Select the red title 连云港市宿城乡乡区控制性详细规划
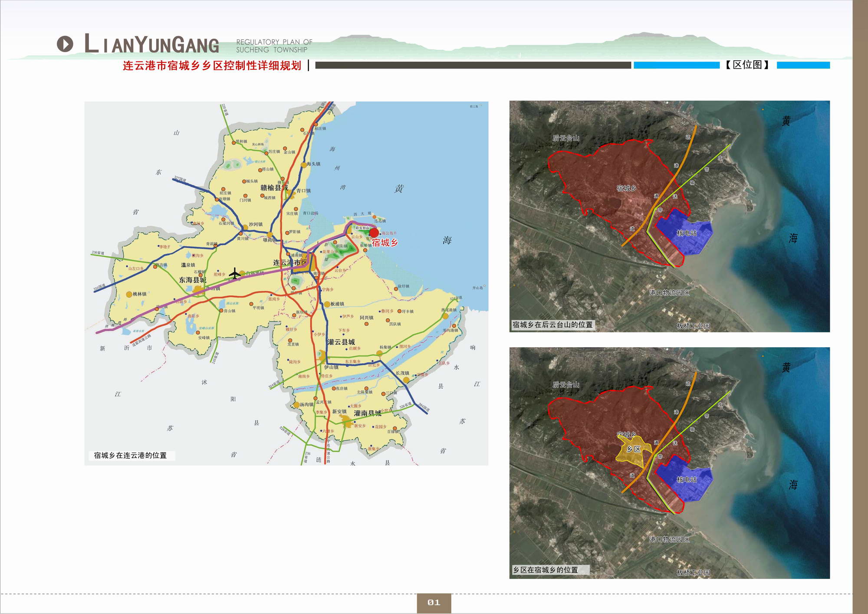868x614 pixels. coord(212,66)
